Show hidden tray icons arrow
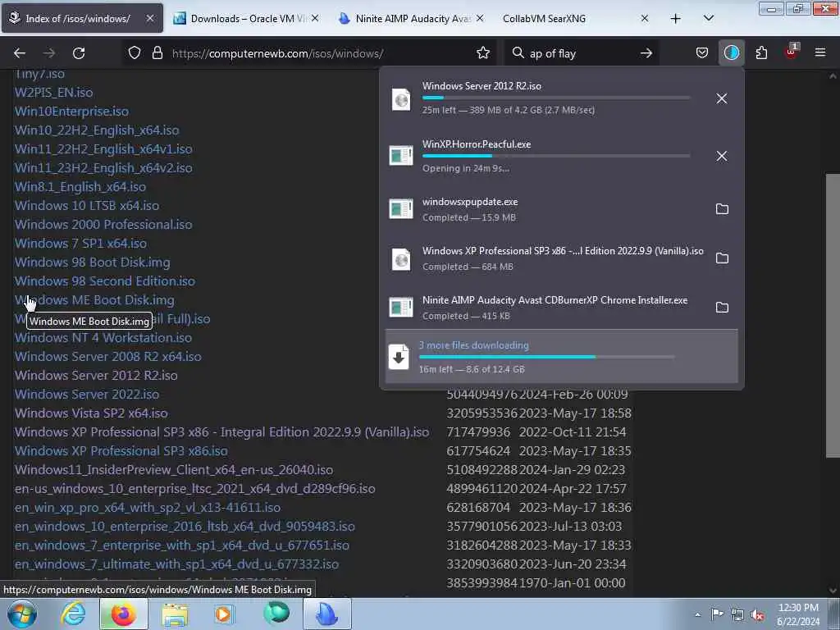This screenshot has width=840, height=630. tap(697, 615)
